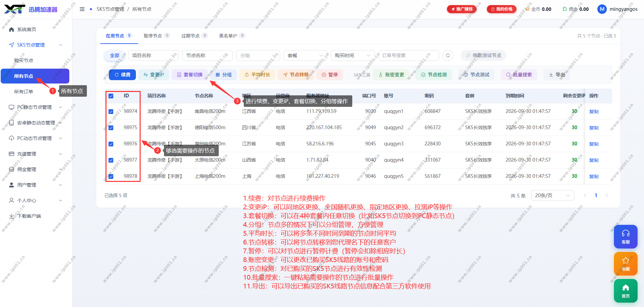644x307 pixels.
Task: Click 账密变更 credentials change button
Action: (x=391, y=75)
